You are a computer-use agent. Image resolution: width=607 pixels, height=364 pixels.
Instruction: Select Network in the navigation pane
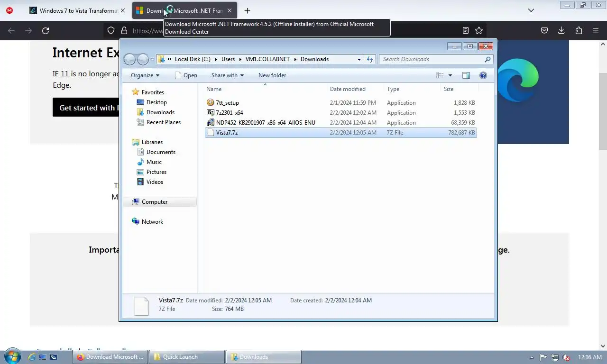(152, 222)
